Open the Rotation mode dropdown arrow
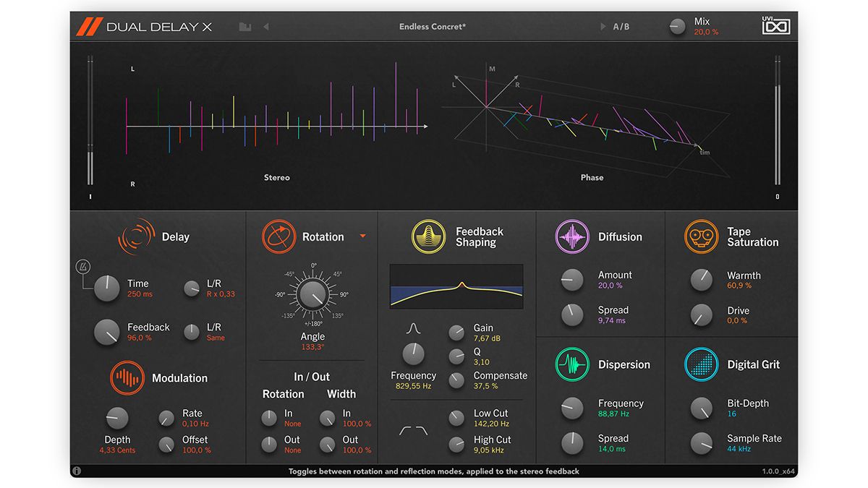 362,237
